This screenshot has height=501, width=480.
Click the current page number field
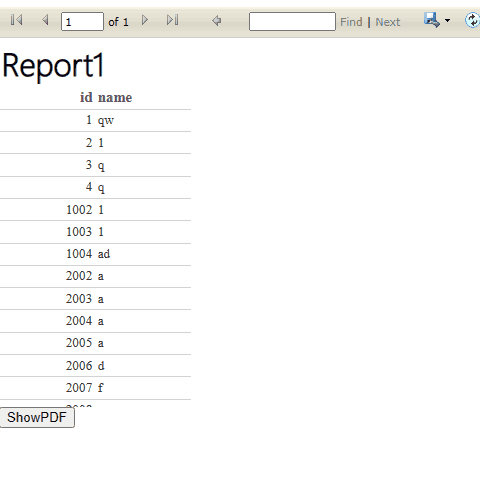pos(82,22)
